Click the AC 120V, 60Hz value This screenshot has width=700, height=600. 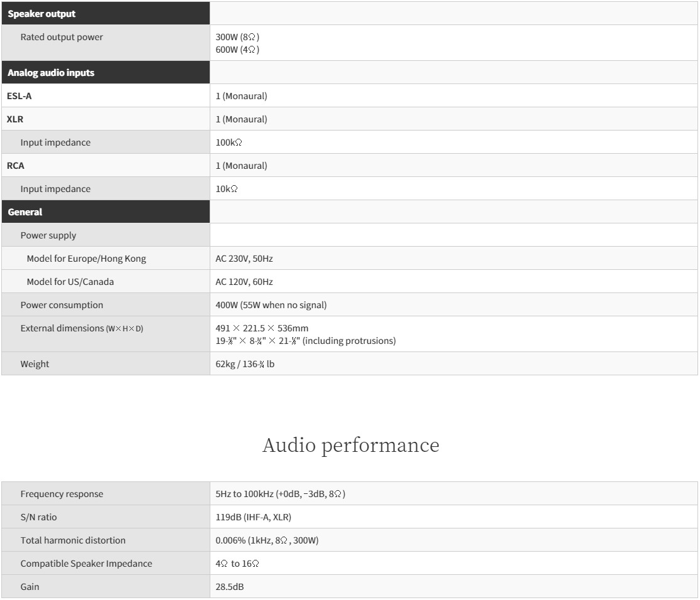point(244,282)
